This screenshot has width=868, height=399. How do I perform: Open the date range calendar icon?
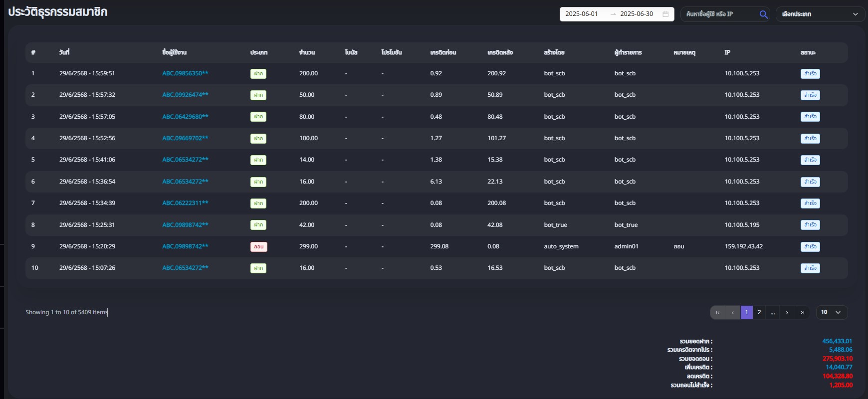click(x=665, y=14)
